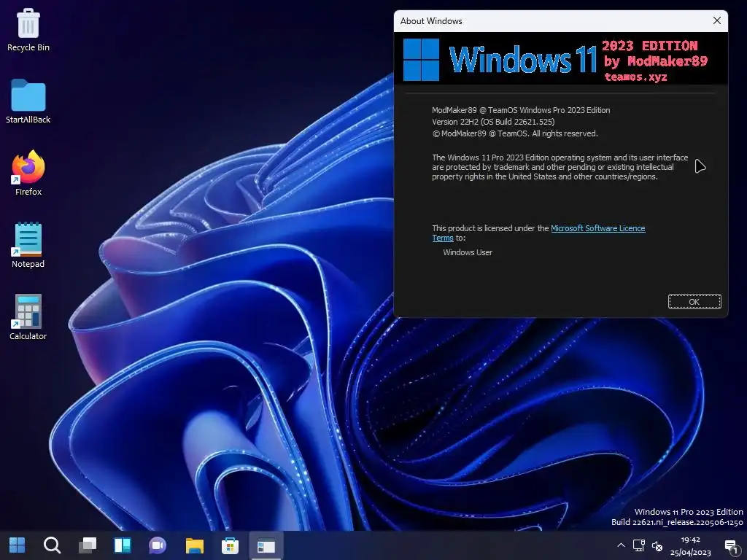Select the Notepad desktop shortcut

pyautogui.click(x=28, y=245)
